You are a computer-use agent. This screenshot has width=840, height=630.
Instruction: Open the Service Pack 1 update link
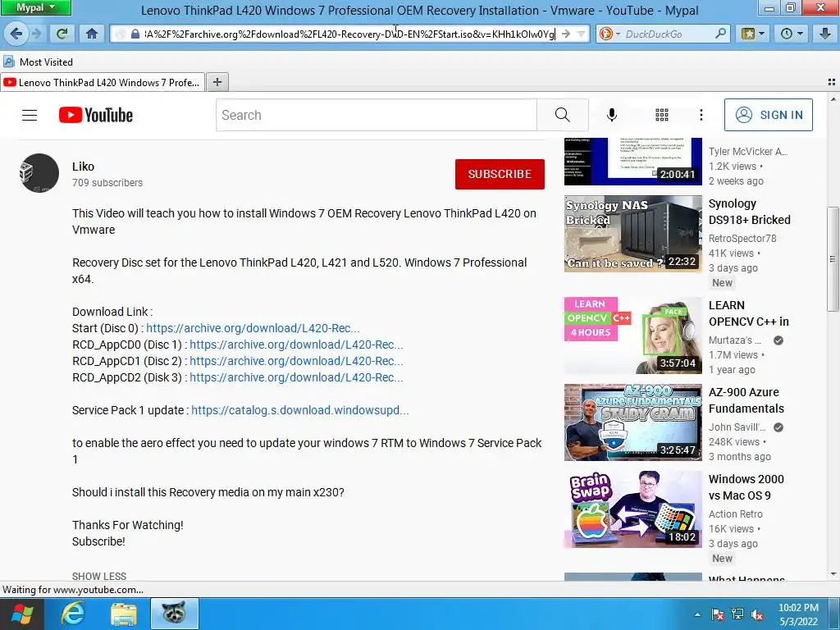300,410
